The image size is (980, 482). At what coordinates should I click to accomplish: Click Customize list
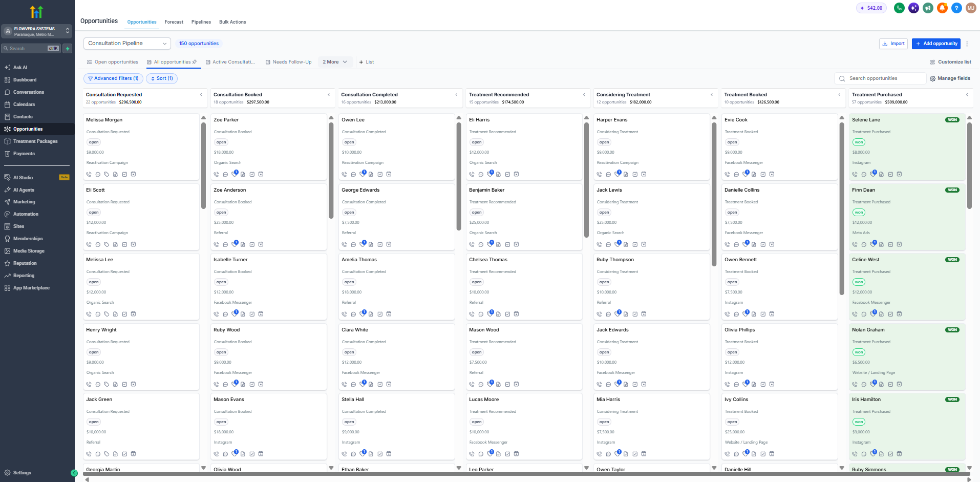coord(950,62)
